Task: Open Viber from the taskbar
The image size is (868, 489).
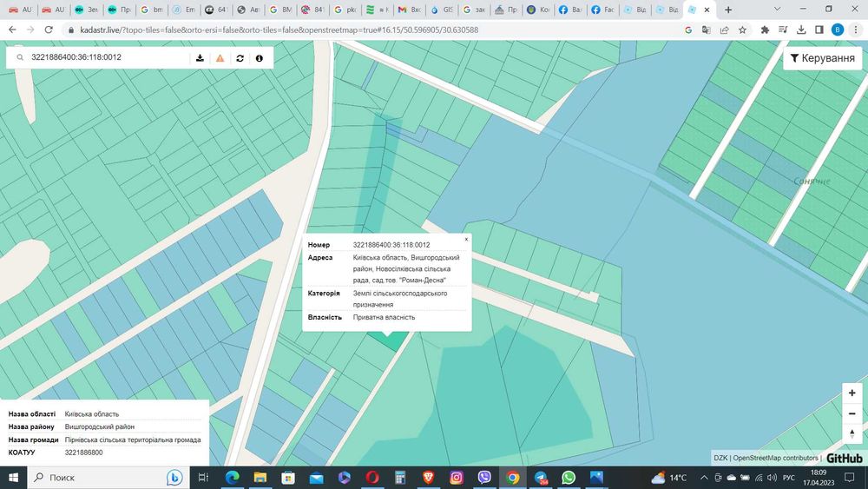Action: [x=484, y=477]
